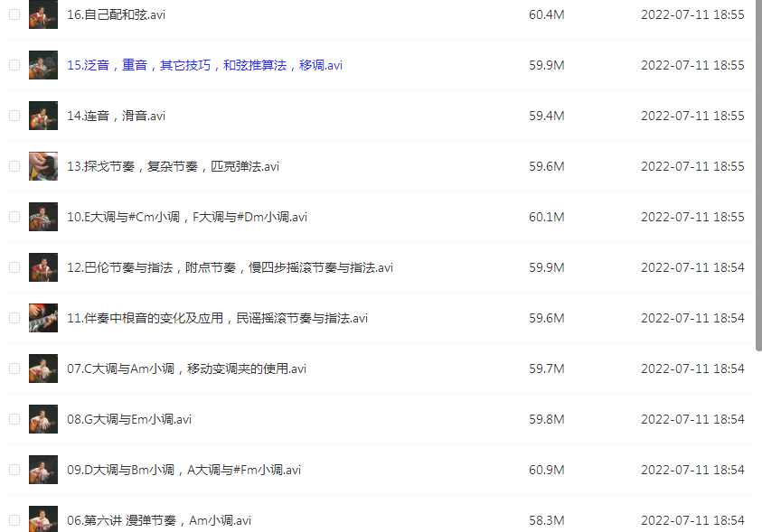Click thumbnail for 15.泛音，重音 video
The width and height of the screenshot is (762, 532).
click(43, 65)
